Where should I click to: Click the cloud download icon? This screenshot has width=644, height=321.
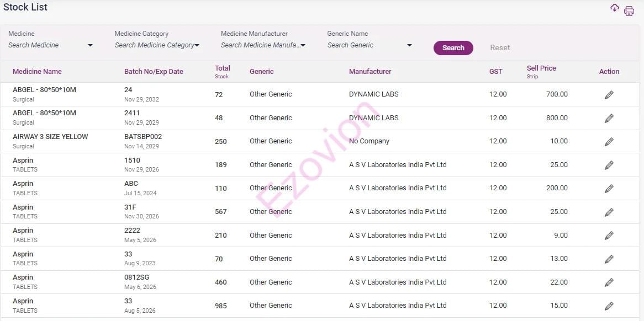click(x=615, y=8)
